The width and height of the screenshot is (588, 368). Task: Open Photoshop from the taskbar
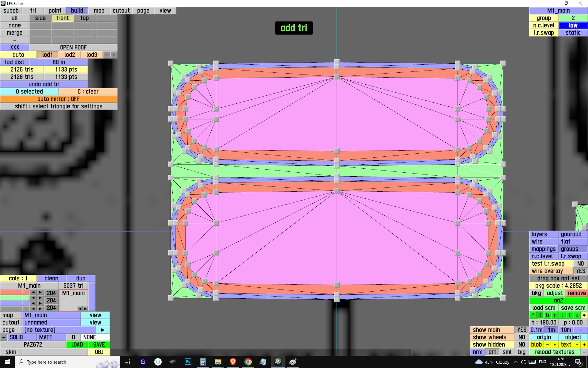188,362
